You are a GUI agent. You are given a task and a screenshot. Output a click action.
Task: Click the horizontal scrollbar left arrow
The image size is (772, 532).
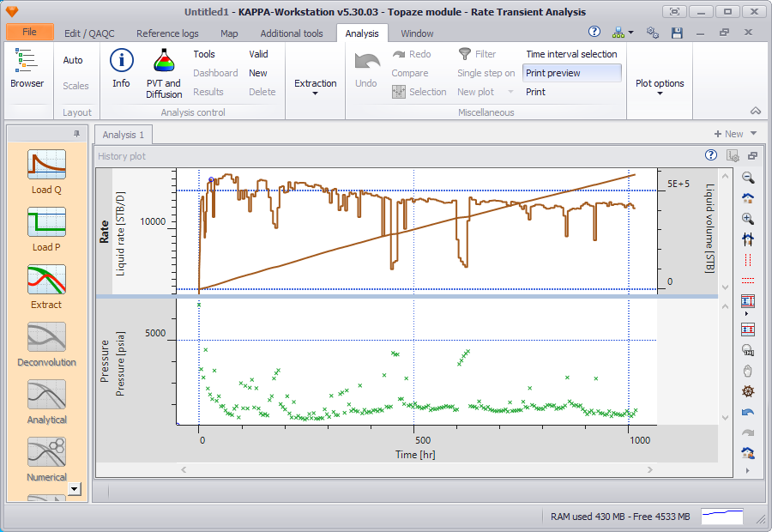(184, 469)
